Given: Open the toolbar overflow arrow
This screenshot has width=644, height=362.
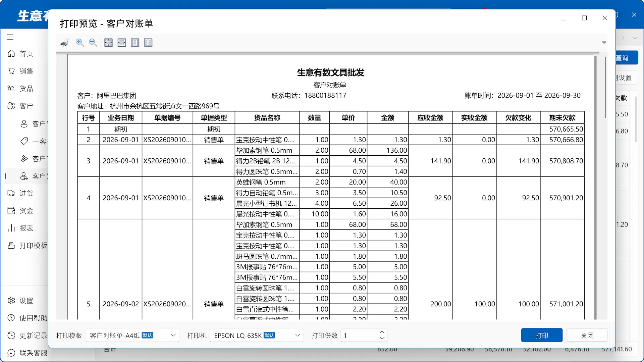Looking at the screenshot, I should (x=604, y=43).
